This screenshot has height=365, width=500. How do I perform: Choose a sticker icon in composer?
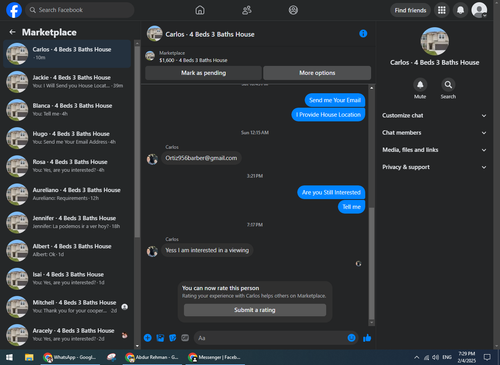(173, 338)
